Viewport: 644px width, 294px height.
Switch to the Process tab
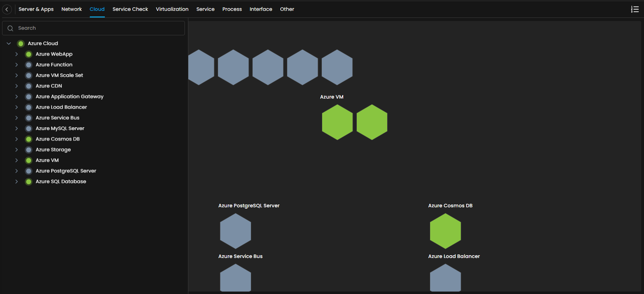coord(232,9)
